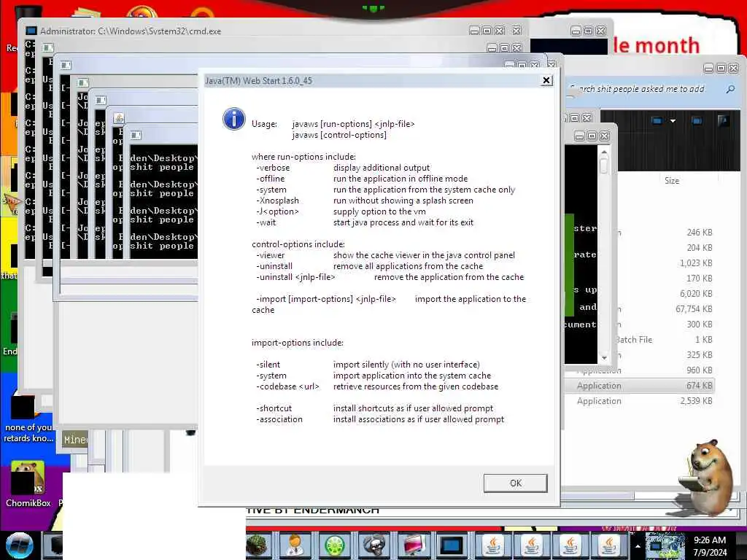Click the '-offline' option text in dialog
The height and width of the screenshot is (560, 747).
(x=271, y=179)
